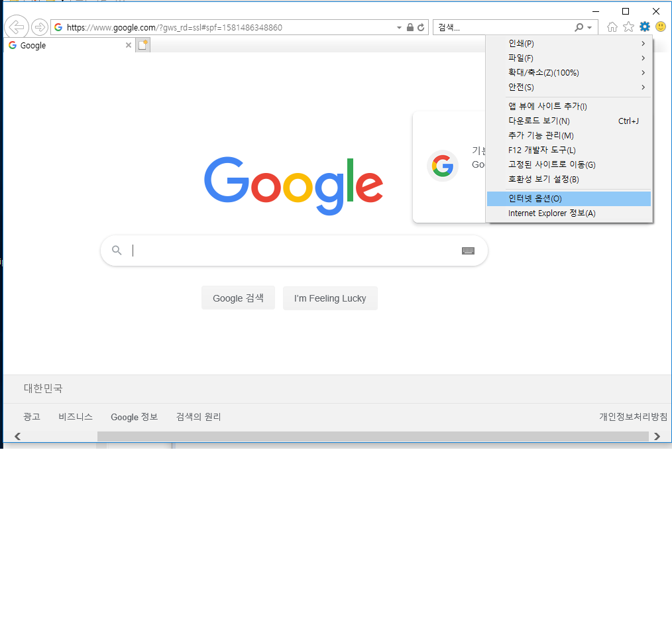Screen dimensions: 672x631
Task: Click the right scroll arrow on horizontal scrollbar
Action: 657,436
